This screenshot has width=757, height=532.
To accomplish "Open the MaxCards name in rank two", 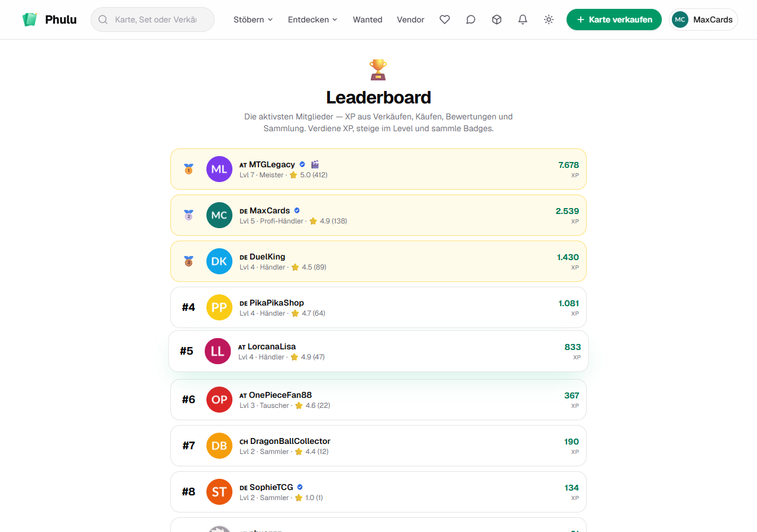I will click(x=270, y=210).
